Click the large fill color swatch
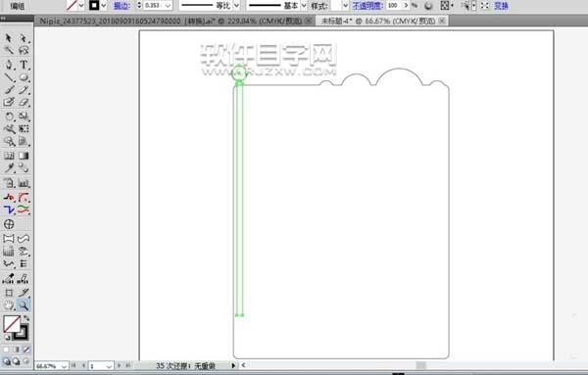The height and width of the screenshot is (375, 588). tap(12, 324)
